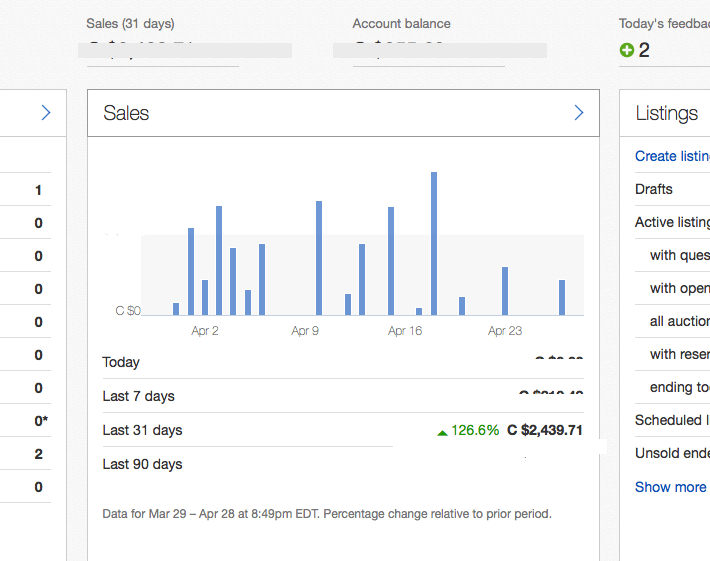Click the C $0 chart axis label

point(128,311)
